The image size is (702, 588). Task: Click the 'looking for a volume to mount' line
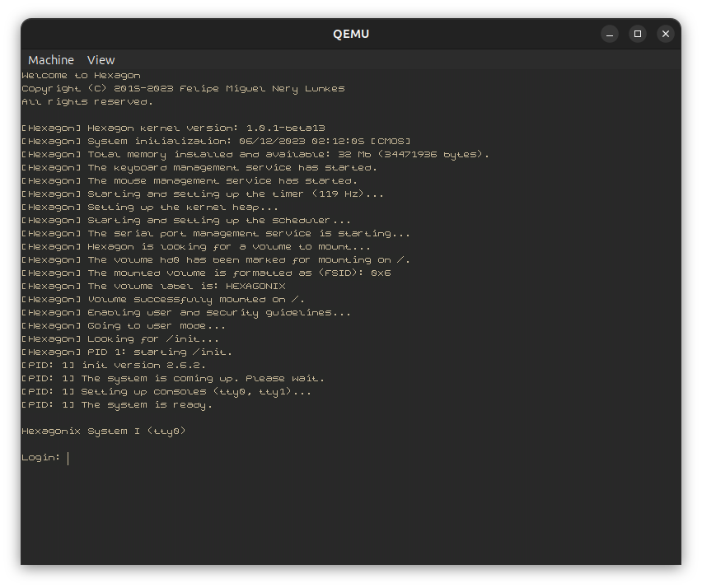pyautogui.click(x=196, y=247)
